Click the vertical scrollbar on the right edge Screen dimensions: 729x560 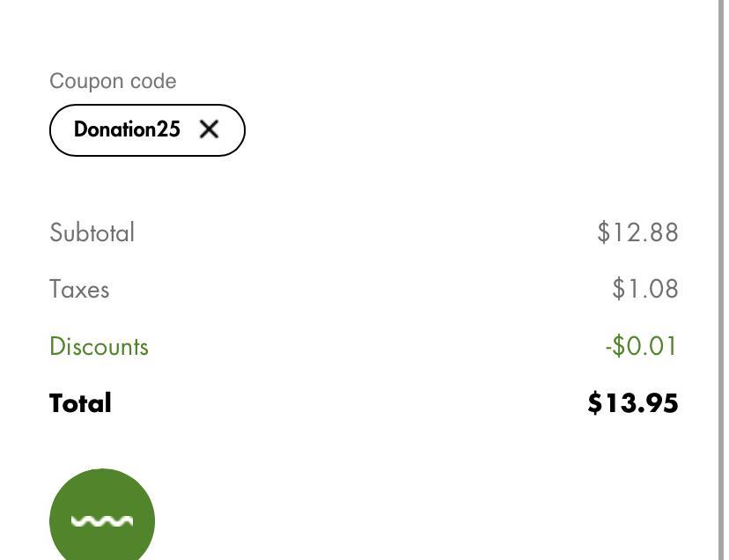(721, 280)
